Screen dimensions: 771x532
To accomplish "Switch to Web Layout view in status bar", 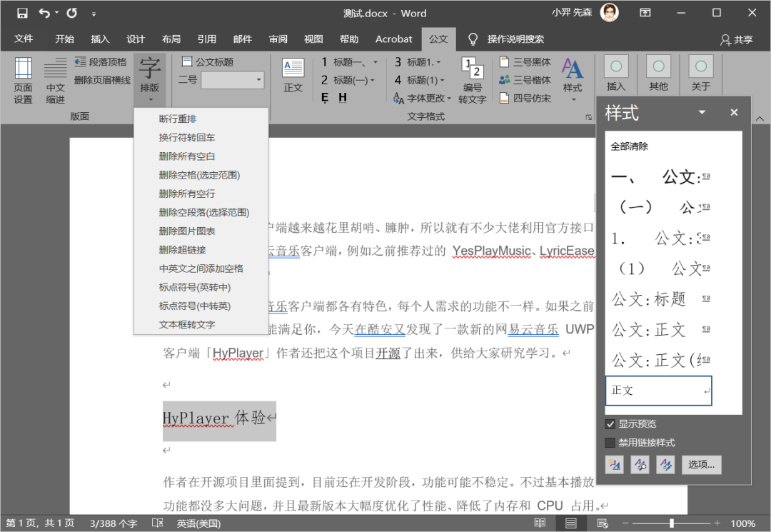I will tap(603, 523).
